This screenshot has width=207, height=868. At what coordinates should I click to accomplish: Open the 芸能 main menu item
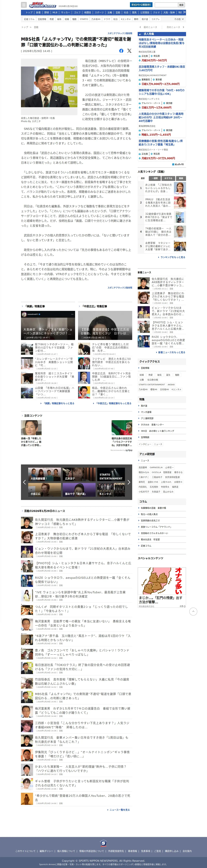[x=118, y=12]
